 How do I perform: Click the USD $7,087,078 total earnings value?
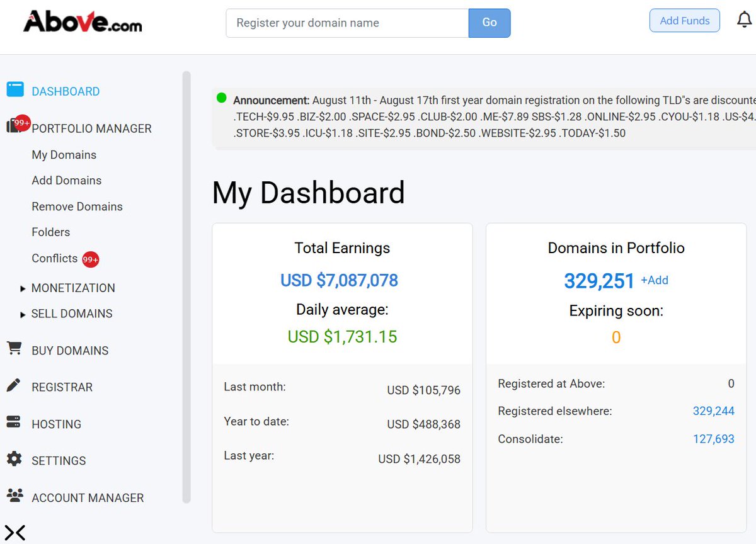[340, 280]
